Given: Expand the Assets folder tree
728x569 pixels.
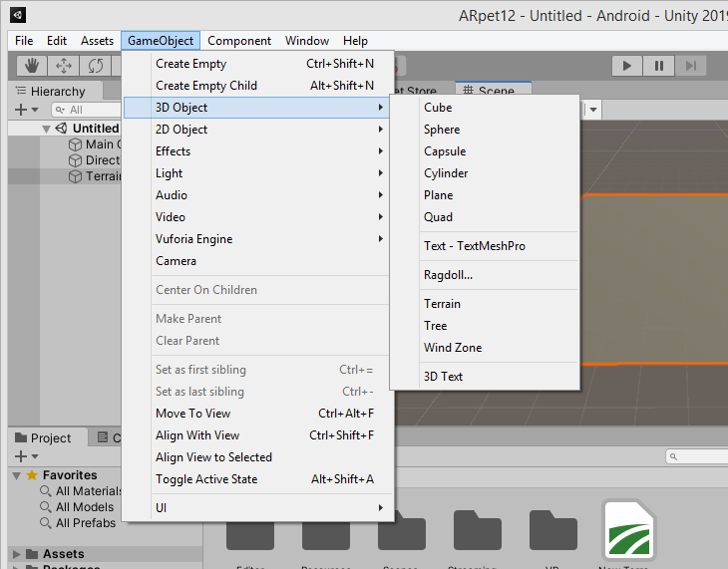Looking at the screenshot, I should click(x=17, y=554).
